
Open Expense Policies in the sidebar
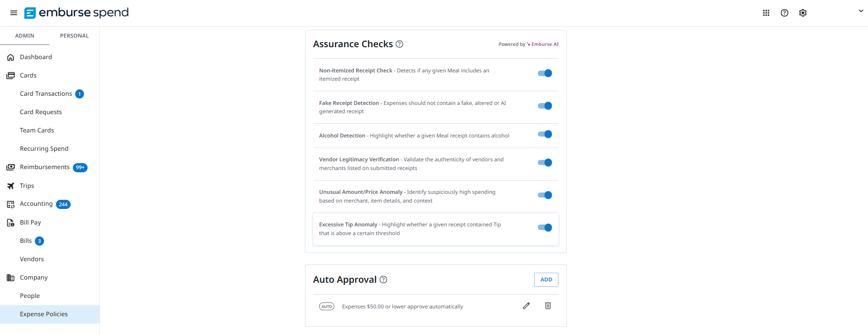coord(44,314)
